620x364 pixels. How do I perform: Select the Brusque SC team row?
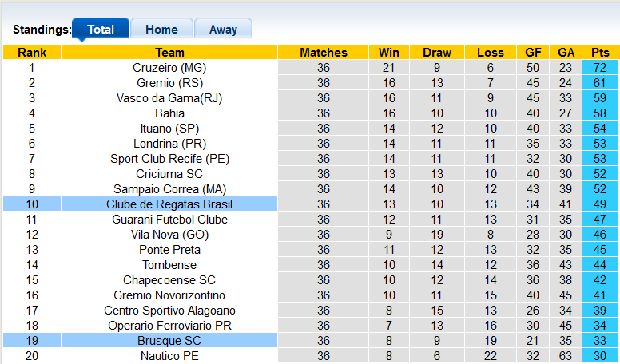pyautogui.click(x=169, y=341)
